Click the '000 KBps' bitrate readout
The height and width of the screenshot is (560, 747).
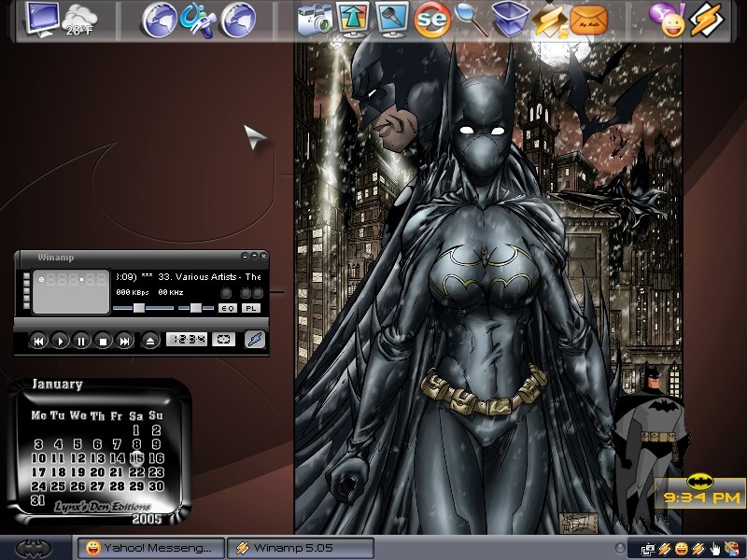pos(133,292)
